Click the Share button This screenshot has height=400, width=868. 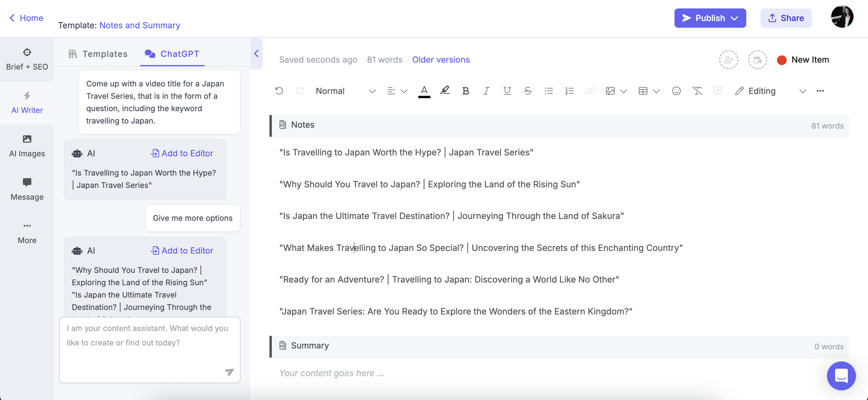(786, 18)
